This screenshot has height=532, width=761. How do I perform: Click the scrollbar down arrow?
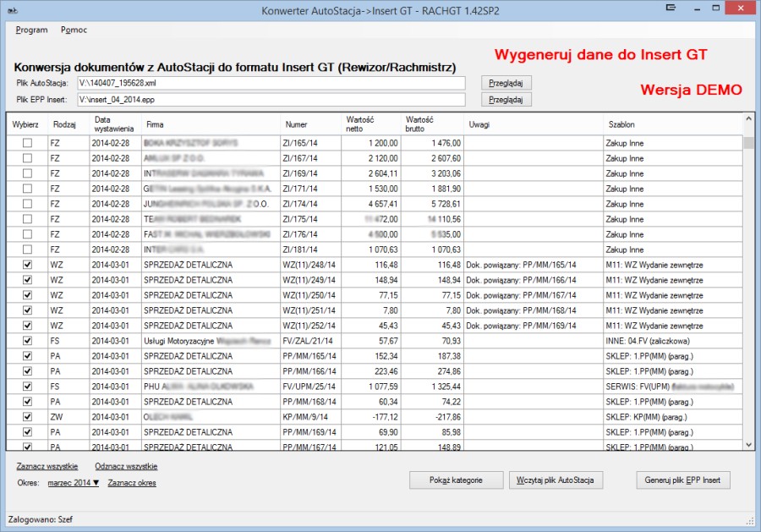(x=748, y=445)
